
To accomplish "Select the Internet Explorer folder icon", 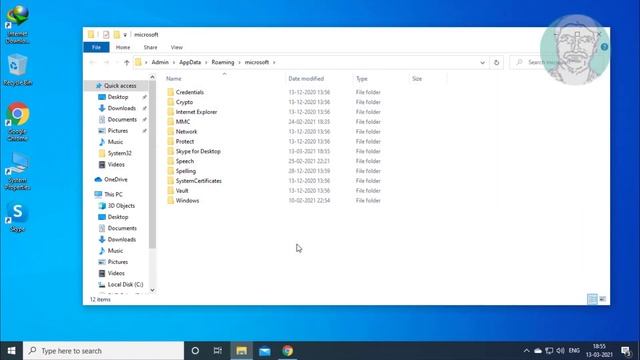I will click(x=171, y=112).
